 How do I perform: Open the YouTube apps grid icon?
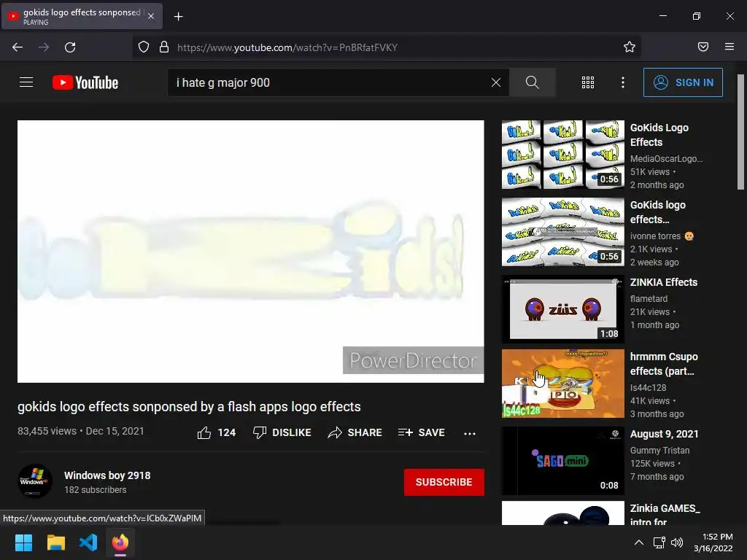pos(588,82)
